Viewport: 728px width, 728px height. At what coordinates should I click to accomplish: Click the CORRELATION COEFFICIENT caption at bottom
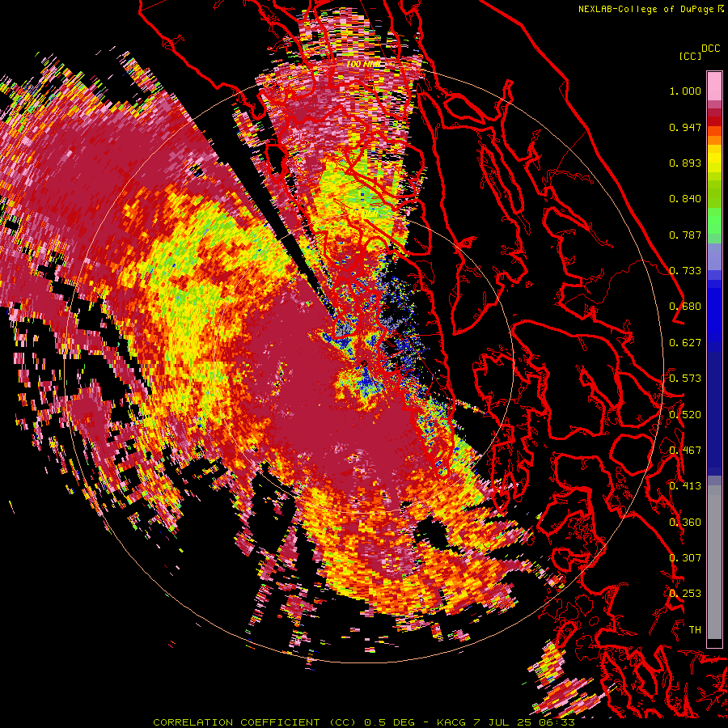coord(364,722)
